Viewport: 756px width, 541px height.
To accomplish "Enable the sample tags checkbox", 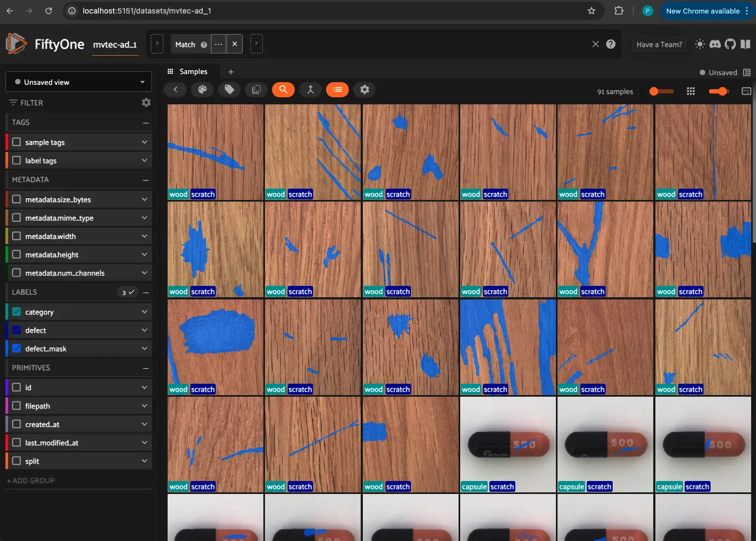I will point(17,142).
